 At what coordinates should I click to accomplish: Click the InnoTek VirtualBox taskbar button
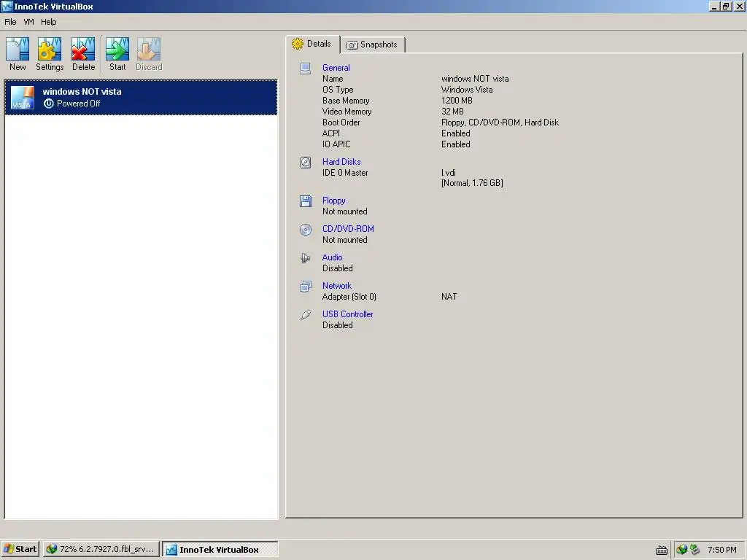(220, 549)
